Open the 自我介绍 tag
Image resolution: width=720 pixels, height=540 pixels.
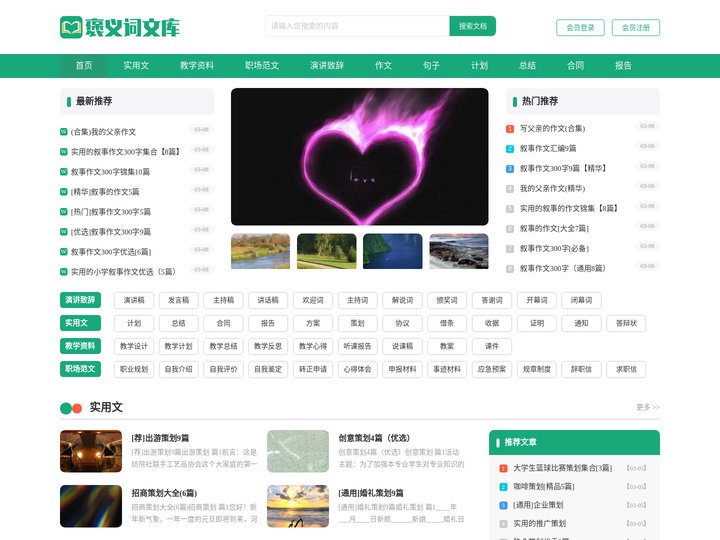coord(179,369)
